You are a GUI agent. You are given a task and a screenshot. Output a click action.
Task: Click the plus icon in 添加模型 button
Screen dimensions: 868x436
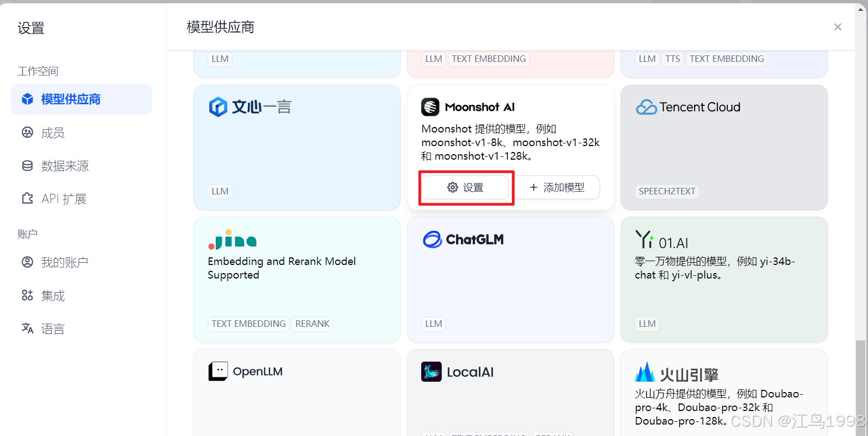[x=534, y=187]
